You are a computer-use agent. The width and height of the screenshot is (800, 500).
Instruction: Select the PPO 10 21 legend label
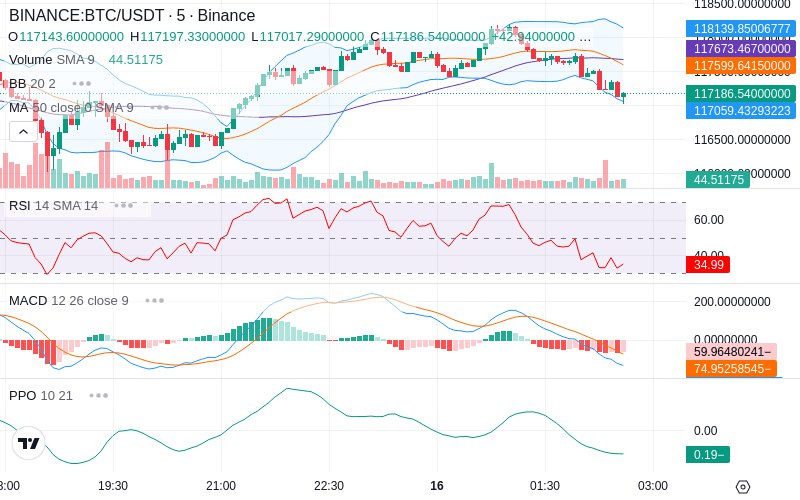[x=41, y=395]
